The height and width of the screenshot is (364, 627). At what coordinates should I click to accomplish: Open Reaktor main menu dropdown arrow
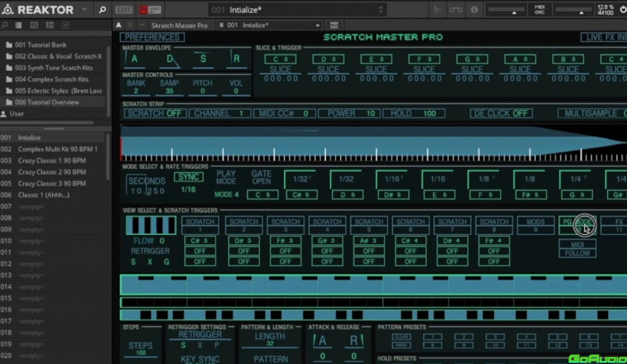[84, 10]
